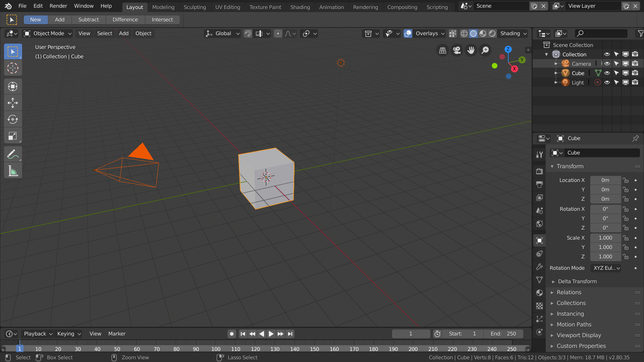
Task: Open the Rotation Mode XYZ Euler dropdown
Action: [606, 268]
